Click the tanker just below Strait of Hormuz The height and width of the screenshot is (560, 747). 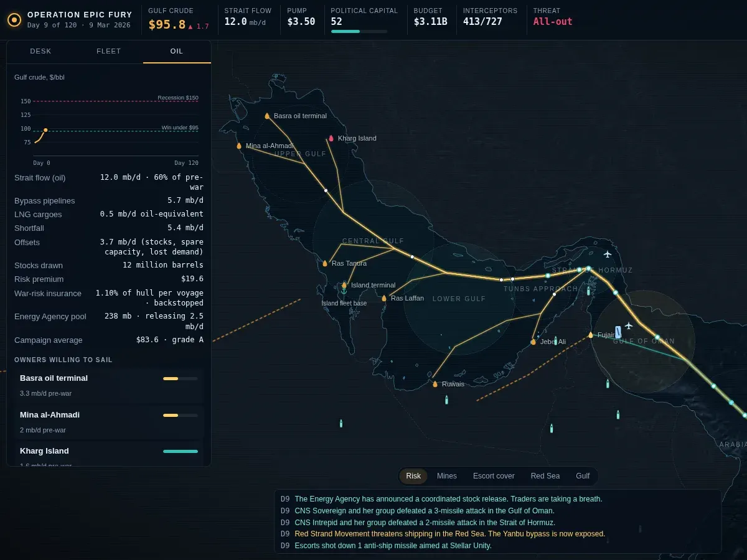[588, 290]
